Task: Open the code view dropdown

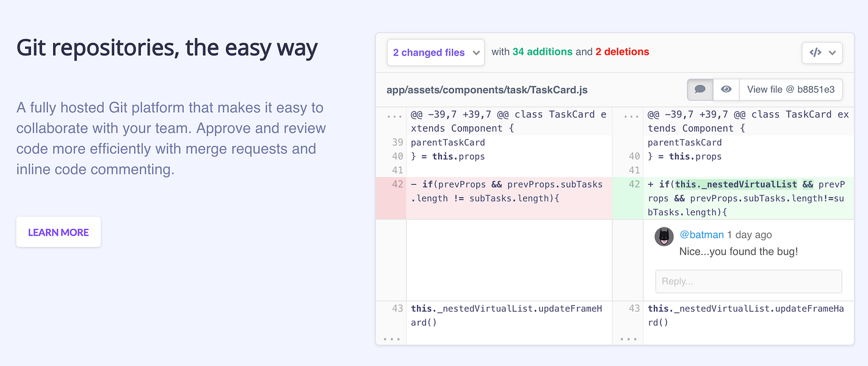Action: (822, 52)
